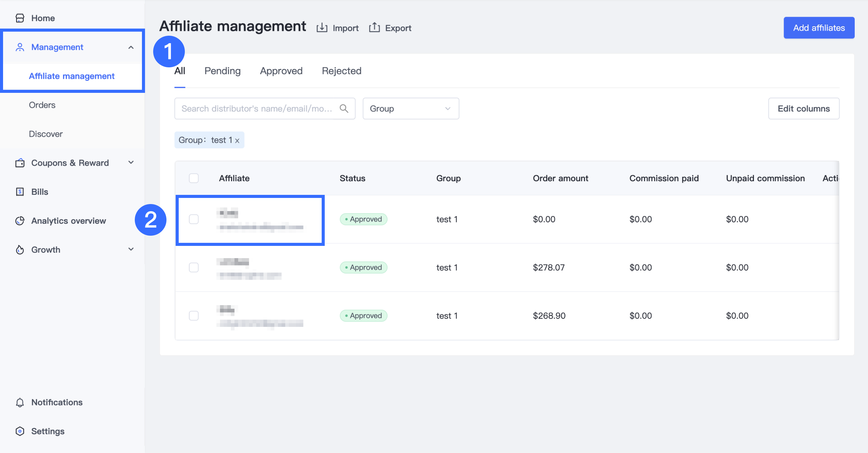Click the Import download icon
Viewport: 868px width, 453px height.
[322, 28]
